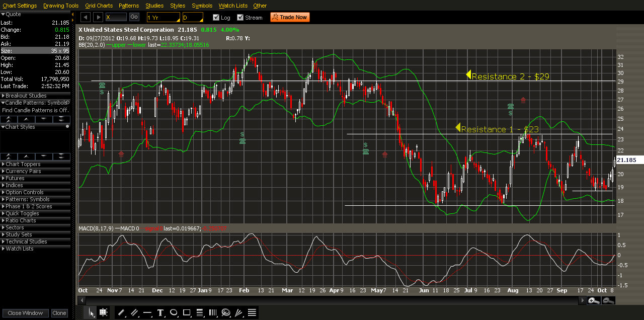This screenshot has height=320, width=644.
Task: Open the 1 Yr timeframe dropdown
Action: [x=163, y=17]
